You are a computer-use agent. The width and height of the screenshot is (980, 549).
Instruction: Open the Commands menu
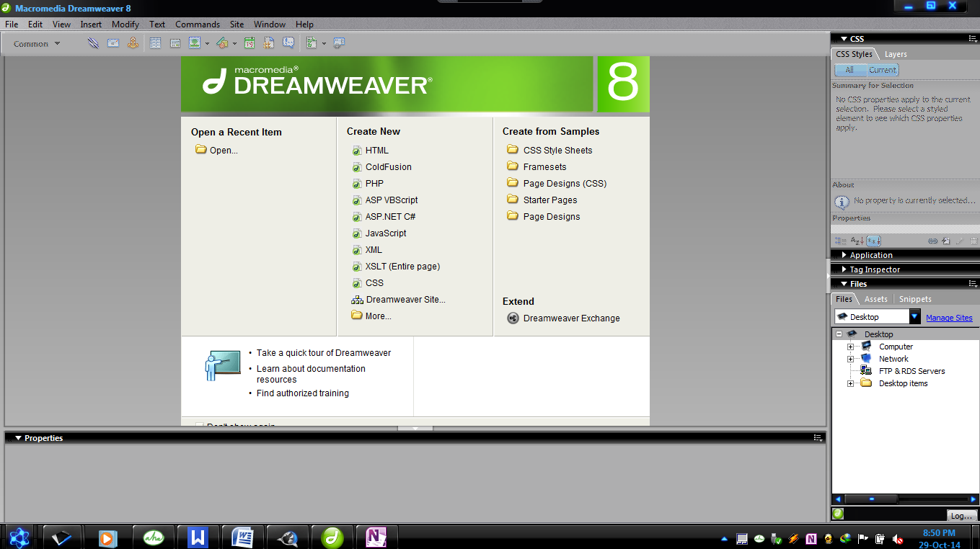(x=198, y=24)
